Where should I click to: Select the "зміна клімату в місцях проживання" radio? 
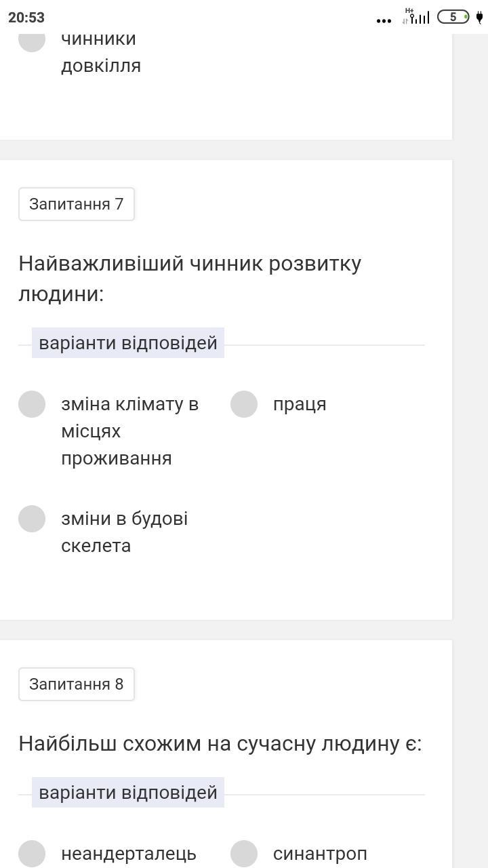click(x=32, y=404)
